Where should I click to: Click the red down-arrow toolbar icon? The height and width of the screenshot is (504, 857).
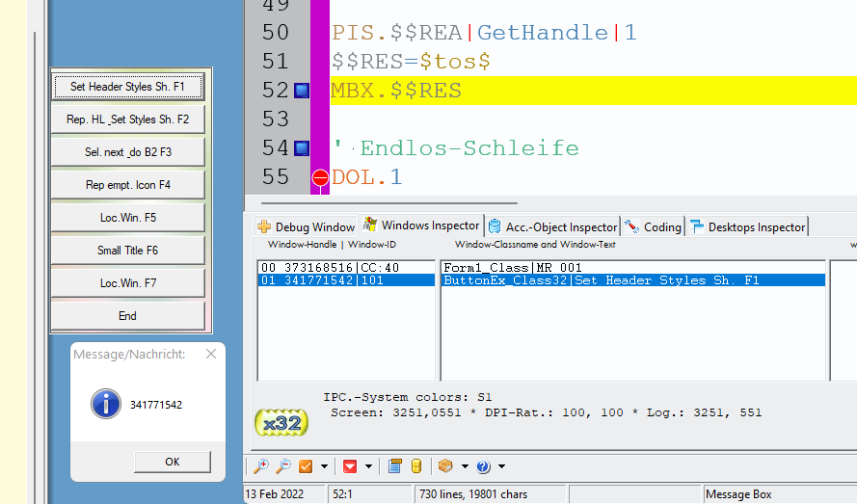(349, 466)
